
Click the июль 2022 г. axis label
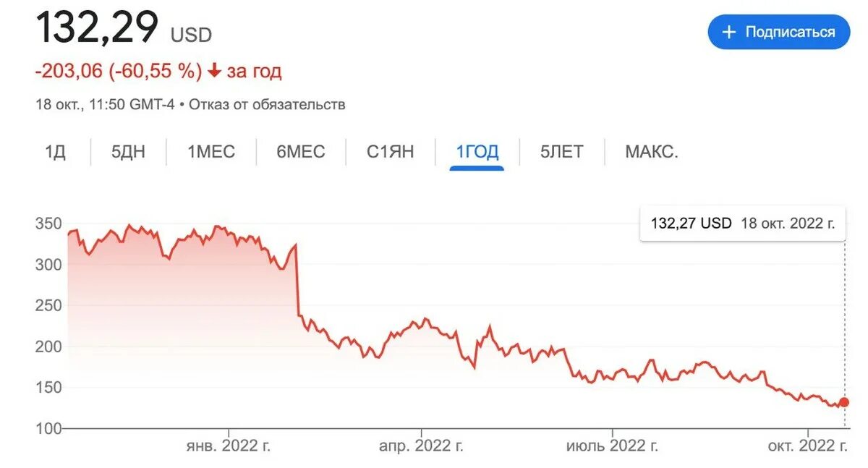tap(613, 446)
